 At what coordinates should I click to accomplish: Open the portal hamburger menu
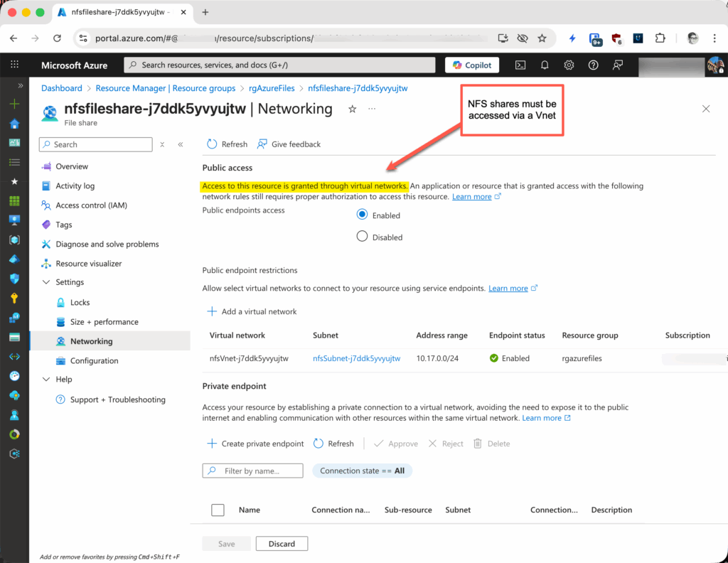tap(14, 65)
